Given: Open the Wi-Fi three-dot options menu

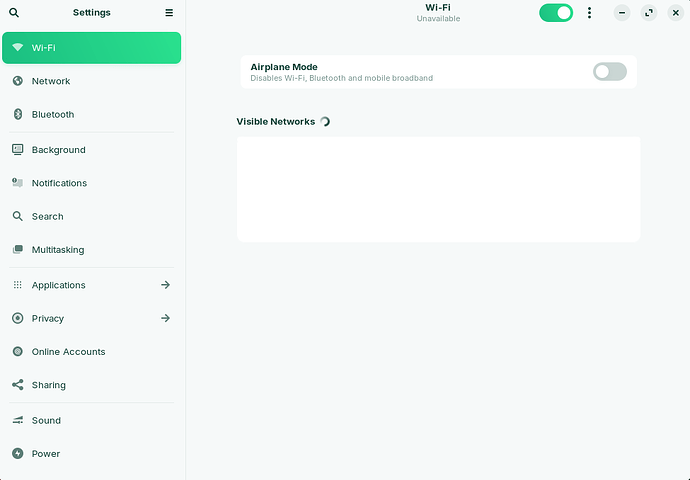Looking at the screenshot, I should click(589, 13).
